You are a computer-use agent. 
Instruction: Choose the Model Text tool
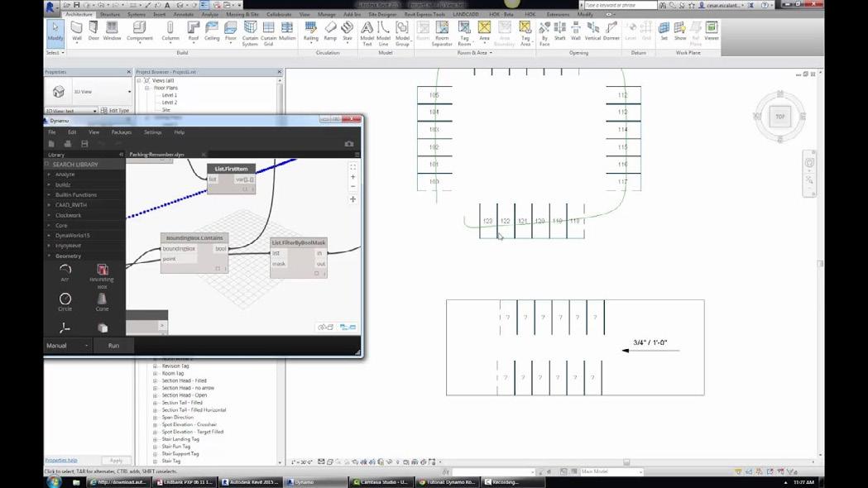367,34
